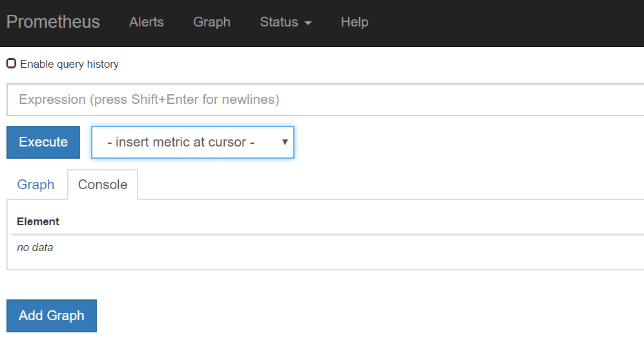Click the caret arrow beside Status
Viewport: 644px width, 362px height.
[x=308, y=23]
